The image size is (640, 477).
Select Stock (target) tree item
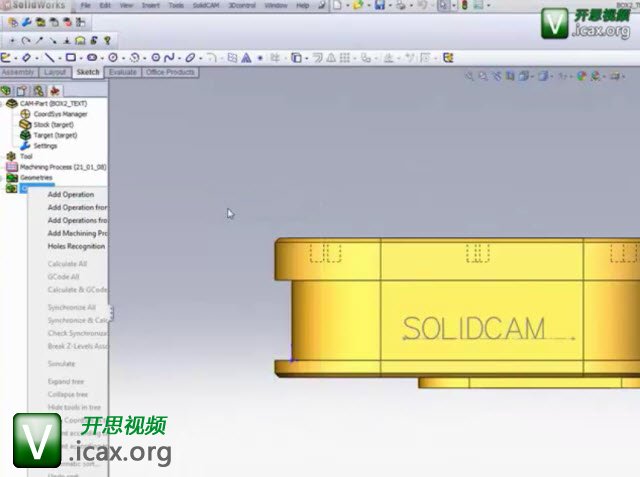[x=53, y=124]
